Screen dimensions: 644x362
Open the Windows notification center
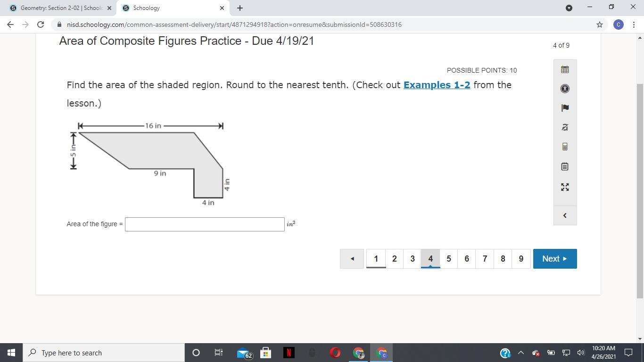628,353
